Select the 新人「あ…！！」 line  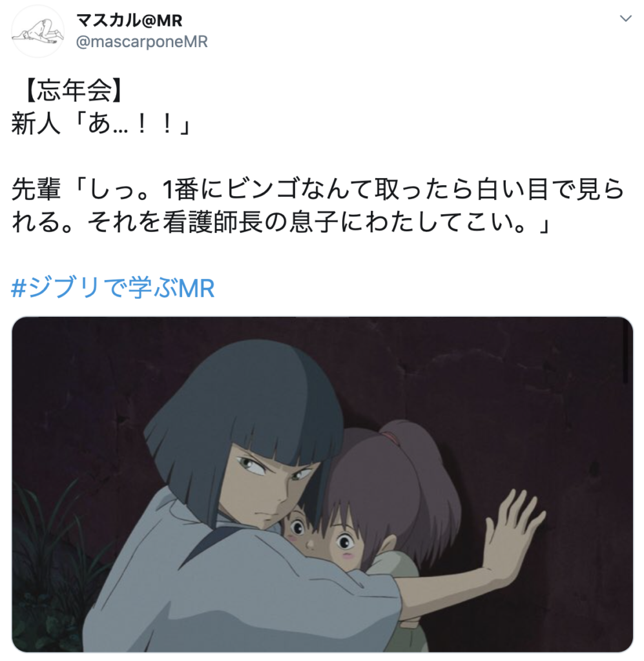(x=102, y=124)
